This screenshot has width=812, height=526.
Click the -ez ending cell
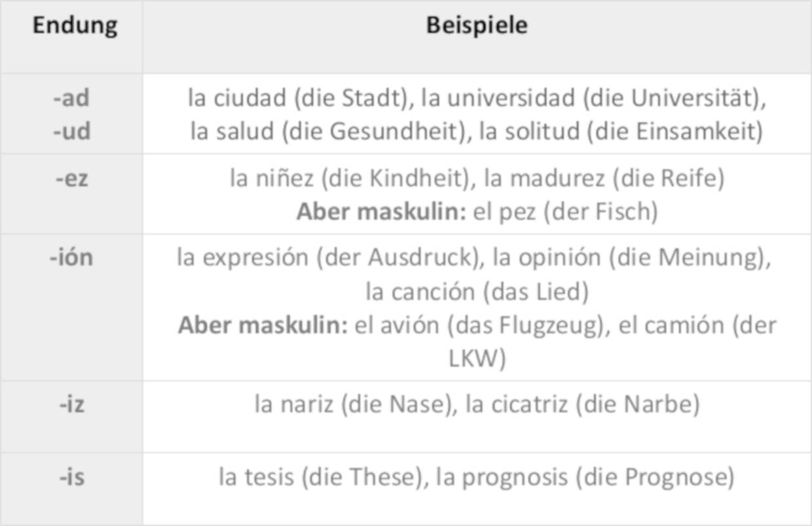[x=71, y=178]
